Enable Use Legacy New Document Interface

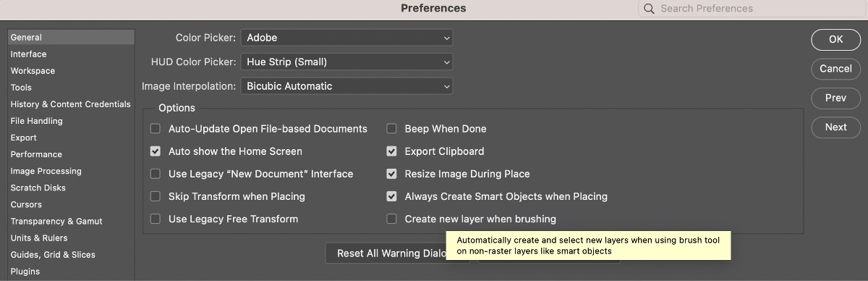pyautogui.click(x=156, y=174)
